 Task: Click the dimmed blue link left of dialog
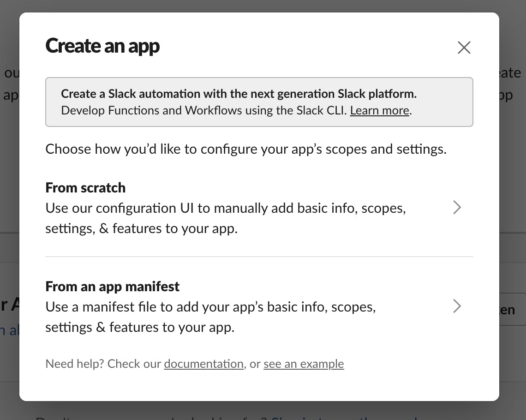click(x=9, y=330)
